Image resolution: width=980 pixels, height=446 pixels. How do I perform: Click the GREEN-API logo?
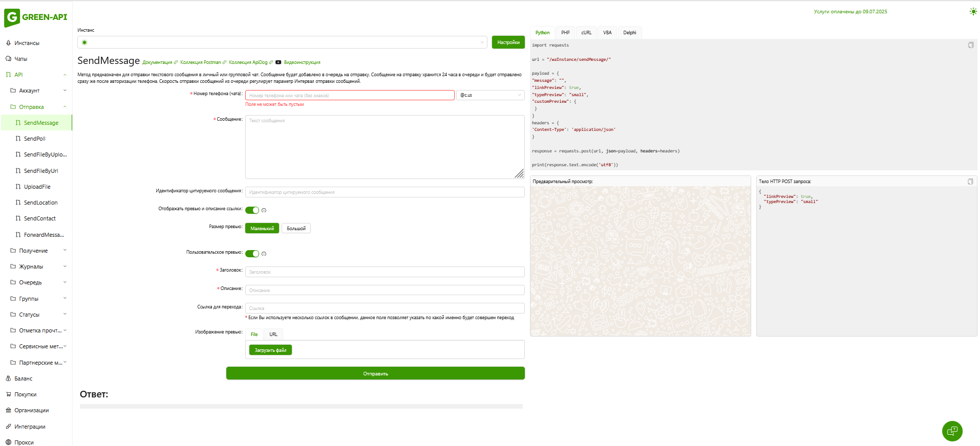36,17
